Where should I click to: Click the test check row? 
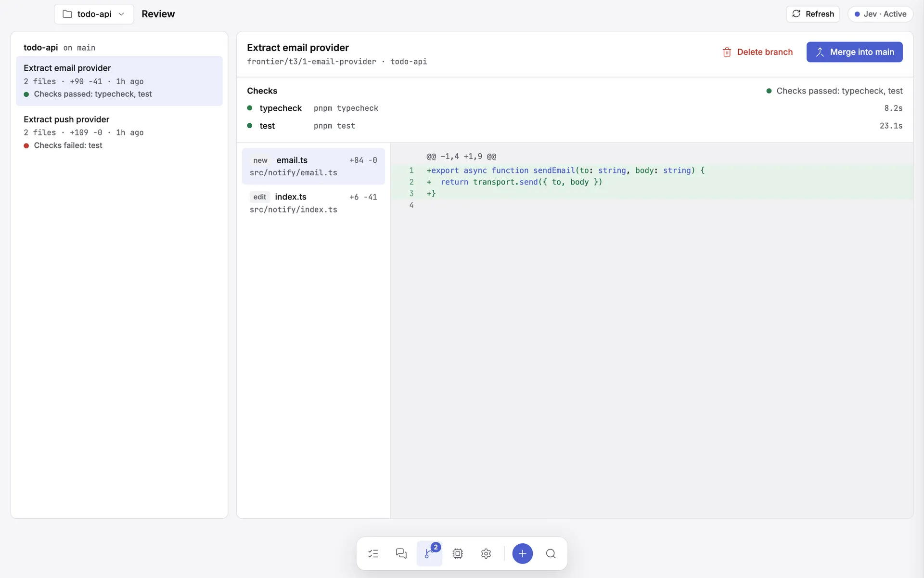[x=575, y=126]
